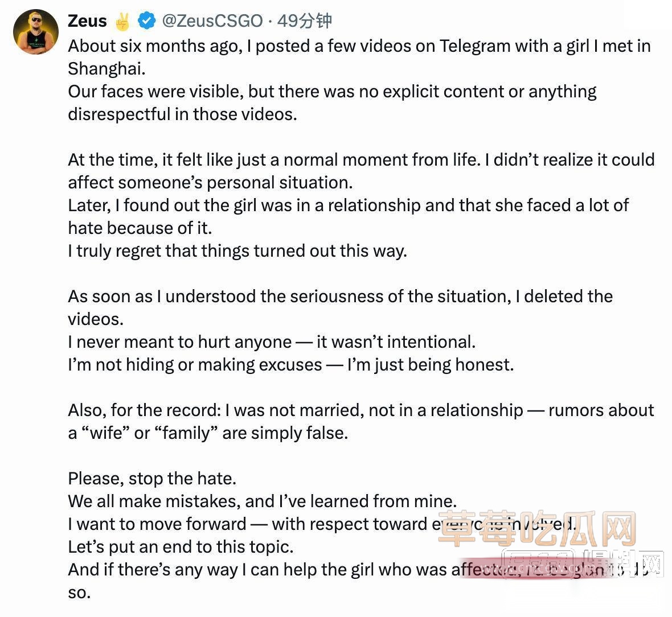Click the line "We all make mistakes"
This screenshot has height=617, width=672.
(x=262, y=501)
